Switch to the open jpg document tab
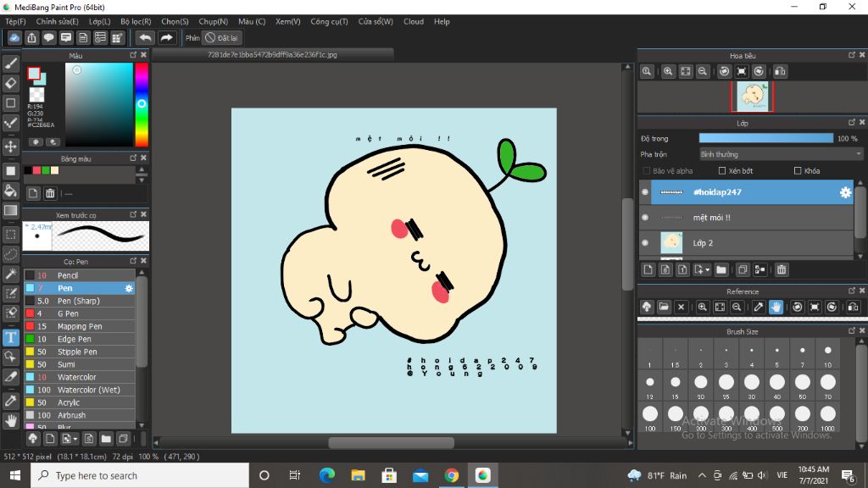 pyautogui.click(x=272, y=55)
